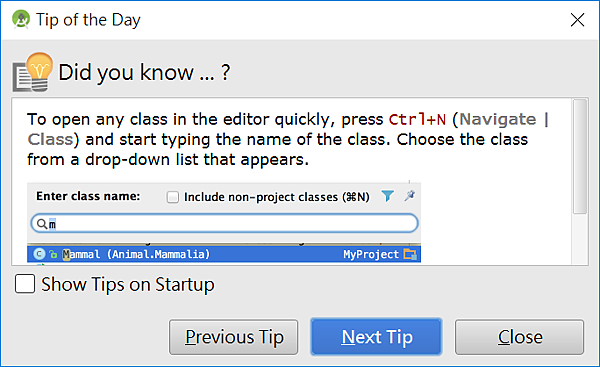The image size is (600, 367).
Task: Click the blue class 'C' icon
Action: pos(39,254)
